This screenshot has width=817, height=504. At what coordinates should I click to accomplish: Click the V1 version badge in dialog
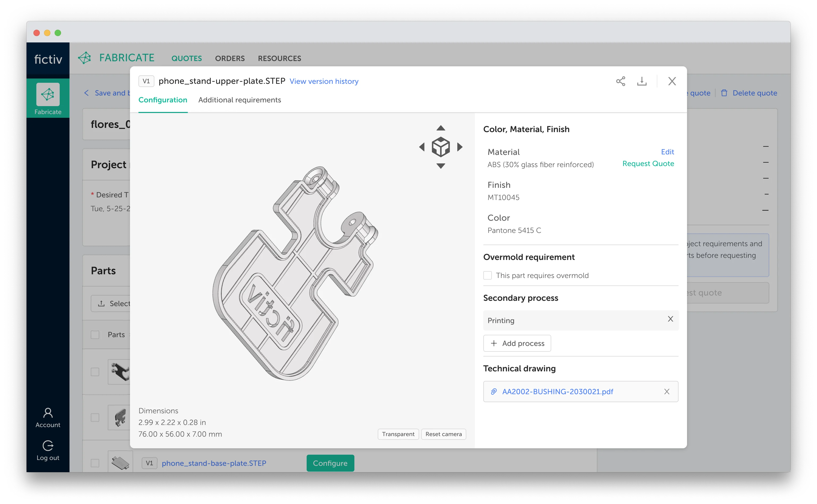point(146,81)
